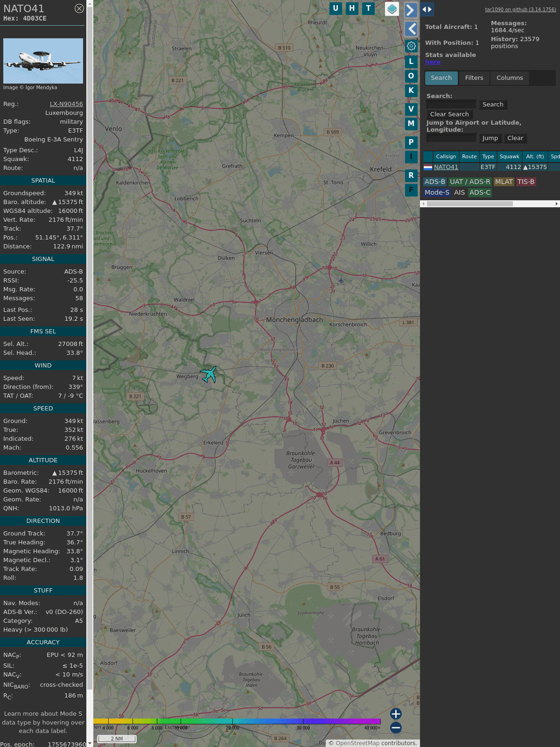This screenshot has height=747, width=560.
Task: Click the AIS legend label
Action: pos(459,193)
